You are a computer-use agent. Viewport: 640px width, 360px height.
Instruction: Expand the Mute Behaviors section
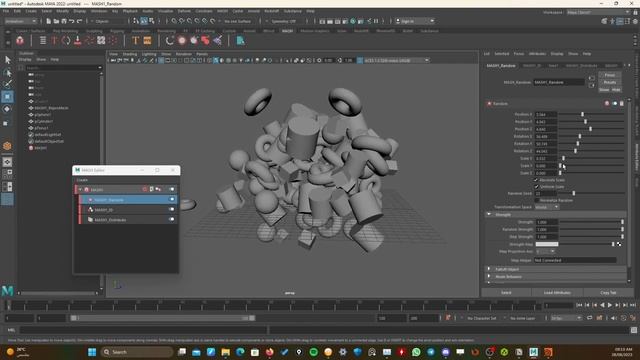pos(489,276)
